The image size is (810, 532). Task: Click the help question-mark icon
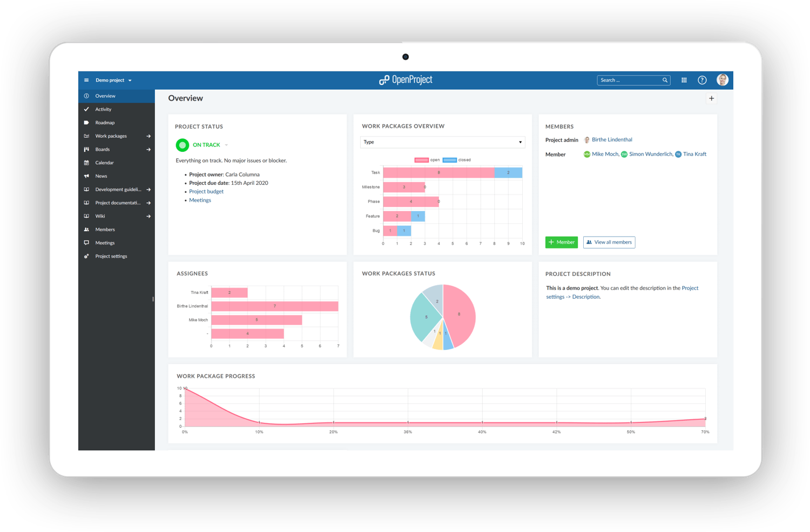(x=702, y=79)
